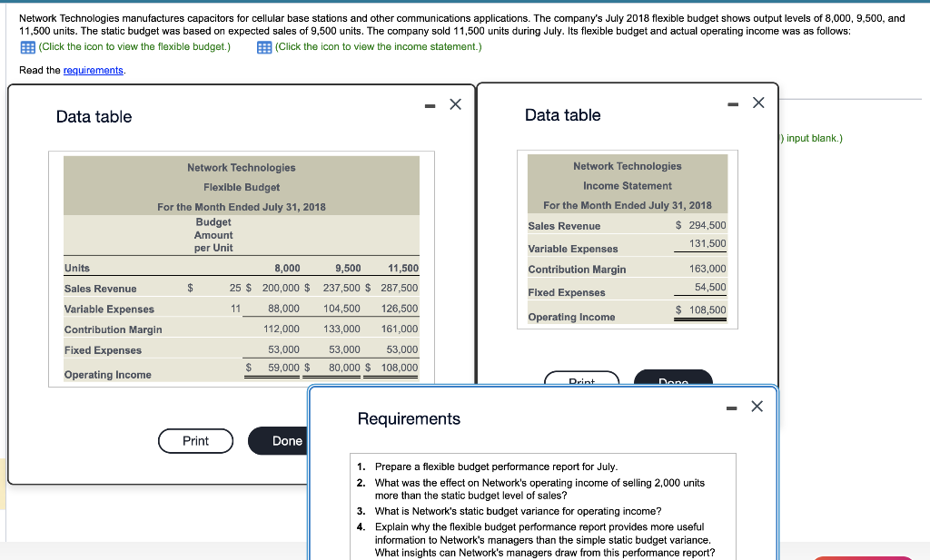Close the flexible budget Data table
Viewport: 930px width, 560px height.
coord(455,104)
